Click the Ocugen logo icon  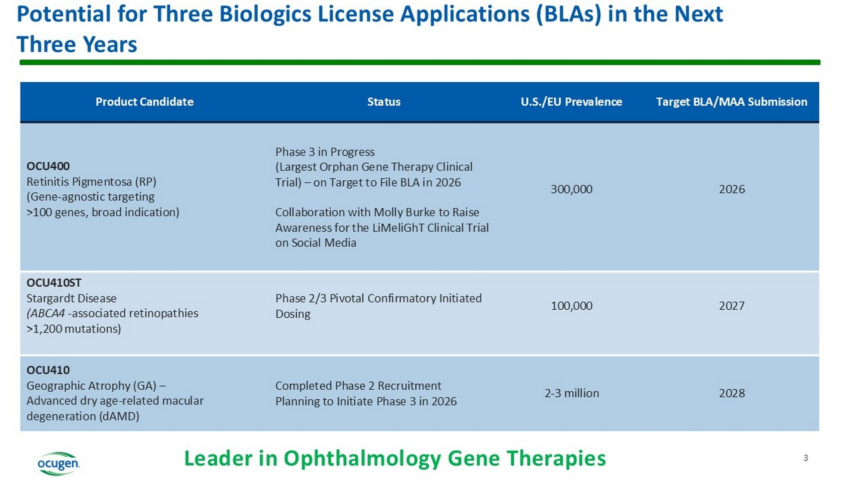(x=59, y=463)
